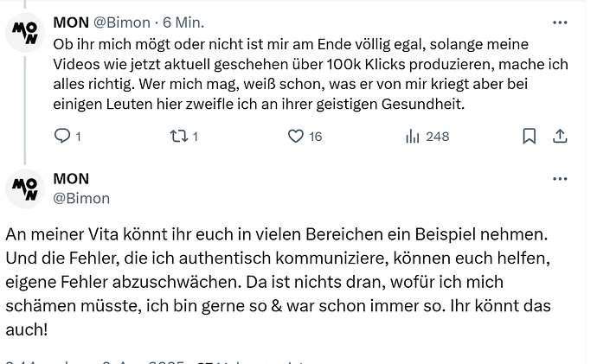
Task: Open @Bimon handle under second MON name
Action: [81, 199]
